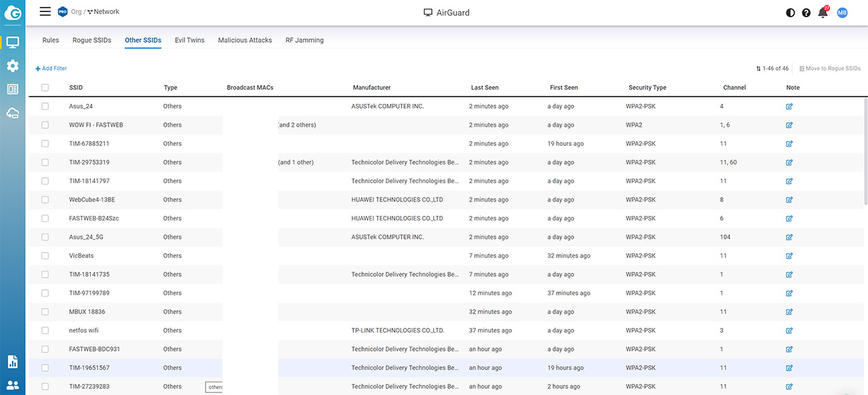Edit note for TIM-67885211 row
This screenshot has width=868, height=395.
tap(789, 144)
